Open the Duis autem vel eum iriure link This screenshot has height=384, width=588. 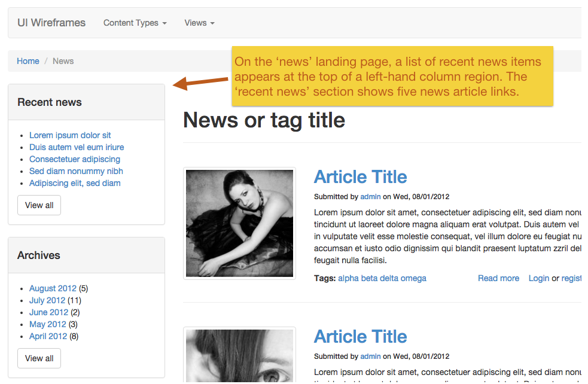tap(77, 147)
